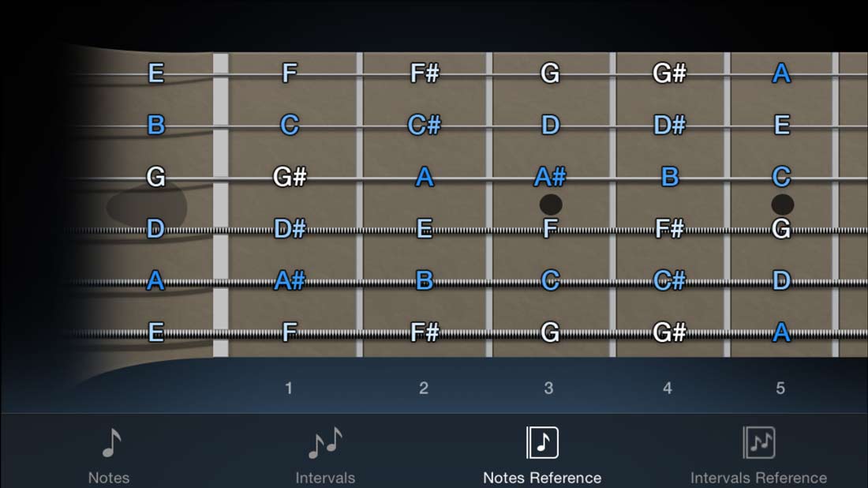This screenshot has width=868, height=488.
Task: Tap D# on D string fret 1
Action: (x=290, y=229)
